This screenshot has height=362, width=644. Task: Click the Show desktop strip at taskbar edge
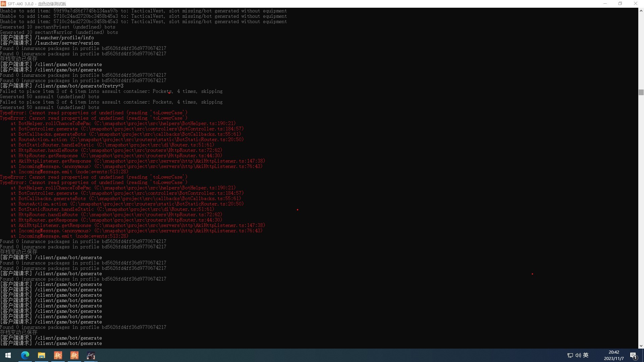[x=643, y=355]
